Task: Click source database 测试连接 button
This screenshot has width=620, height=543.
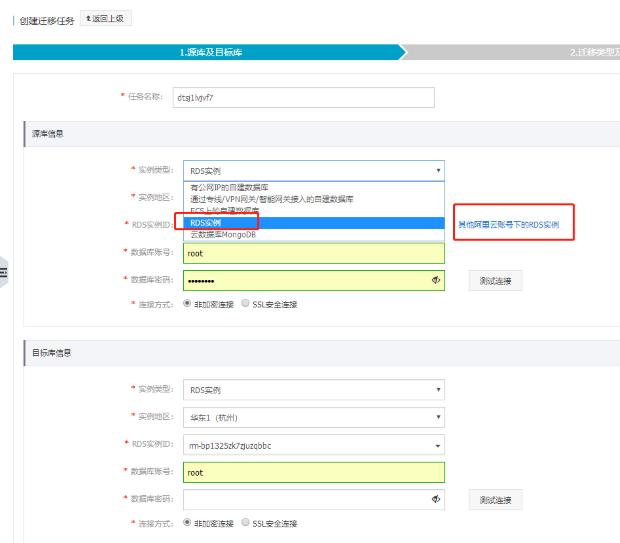Action: pyautogui.click(x=495, y=281)
